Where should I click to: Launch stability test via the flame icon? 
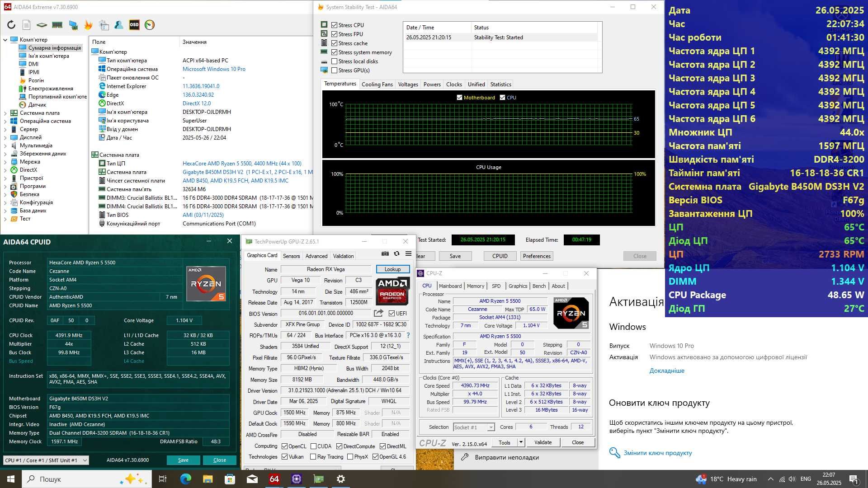point(89,25)
